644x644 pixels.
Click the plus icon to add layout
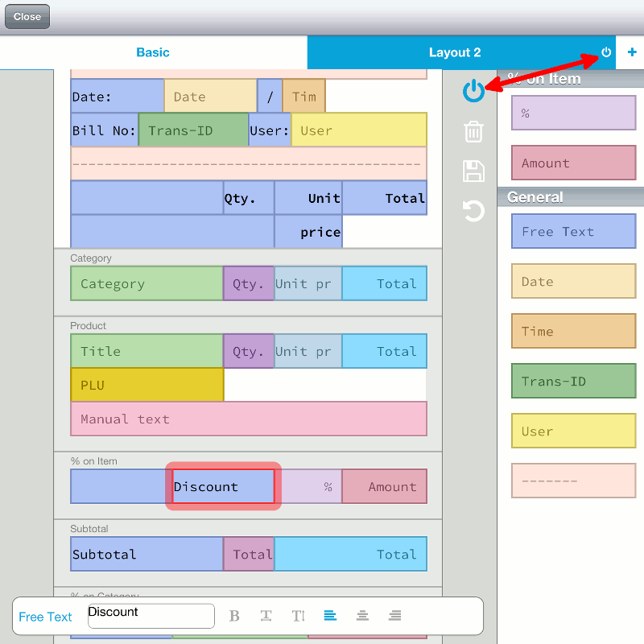coord(632,52)
